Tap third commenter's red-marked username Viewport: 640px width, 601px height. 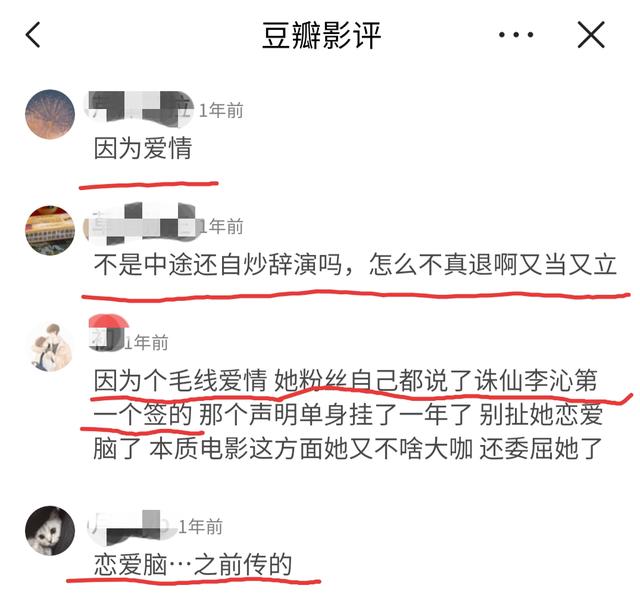[x=106, y=333]
